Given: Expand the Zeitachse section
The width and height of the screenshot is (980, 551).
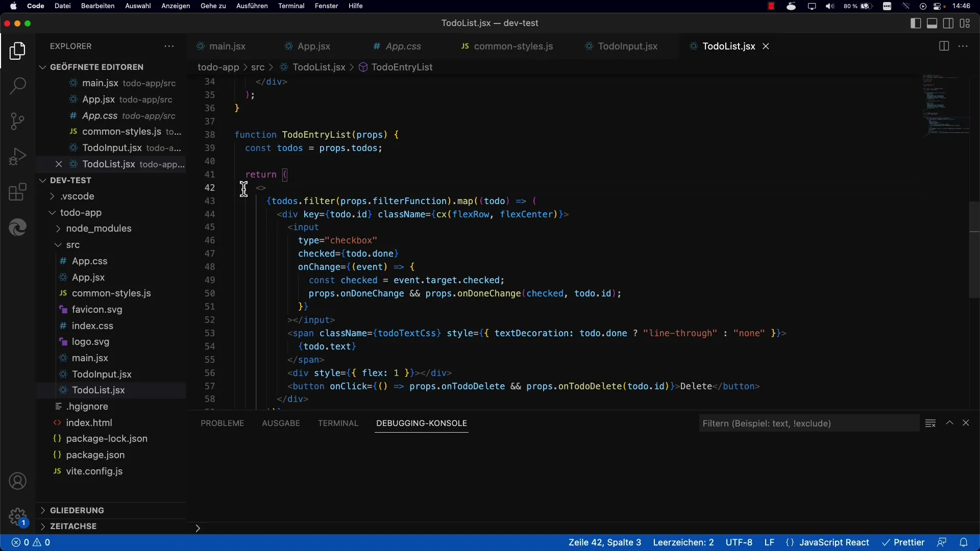Looking at the screenshot, I should coord(73,526).
